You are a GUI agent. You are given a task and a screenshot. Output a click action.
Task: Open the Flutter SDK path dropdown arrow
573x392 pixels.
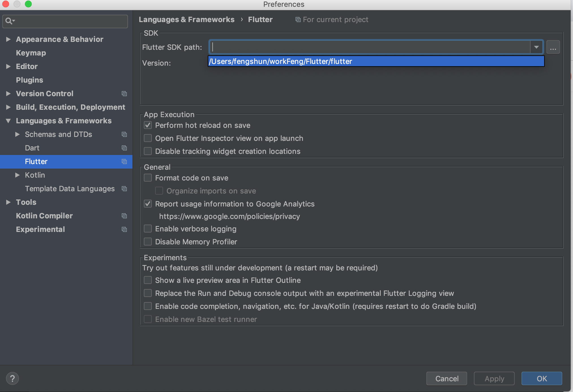click(536, 47)
